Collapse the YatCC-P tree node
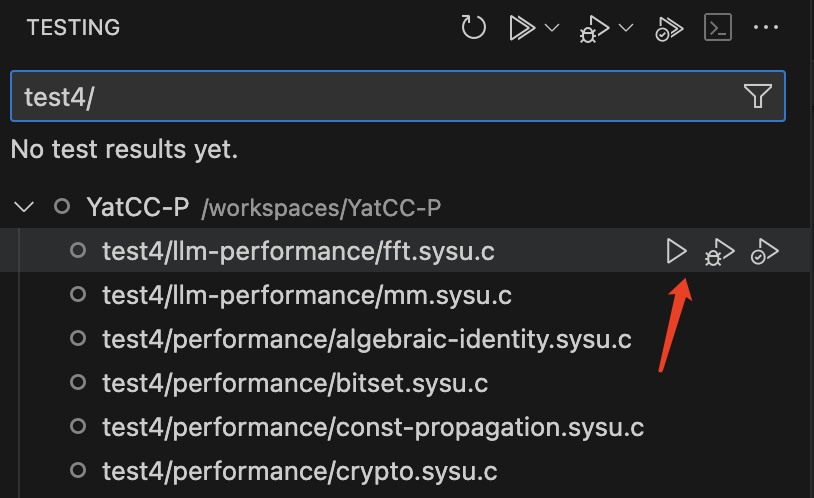This screenshot has height=498, width=814. click(x=23, y=208)
